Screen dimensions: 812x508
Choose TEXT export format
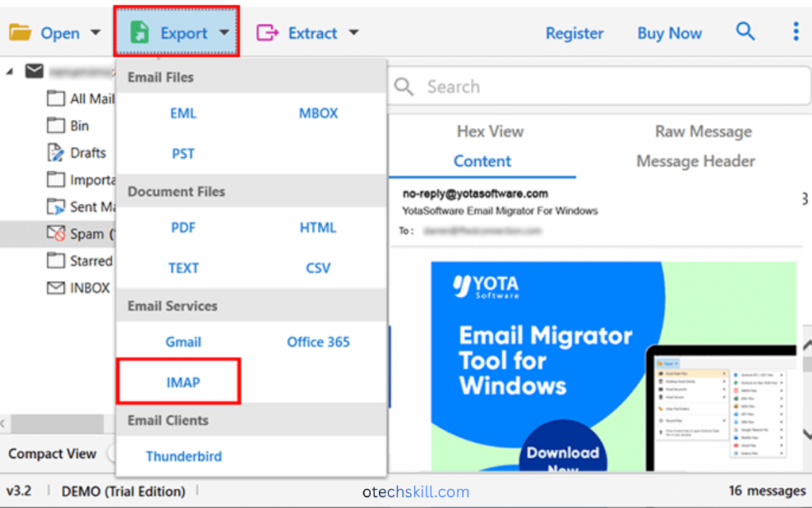point(183,268)
